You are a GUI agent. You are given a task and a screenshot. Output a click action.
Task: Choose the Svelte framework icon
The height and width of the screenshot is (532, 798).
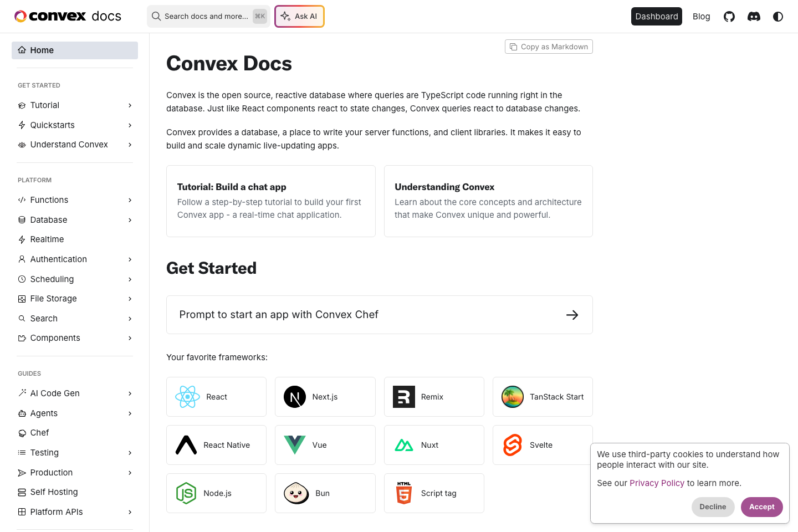[x=512, y=444]
